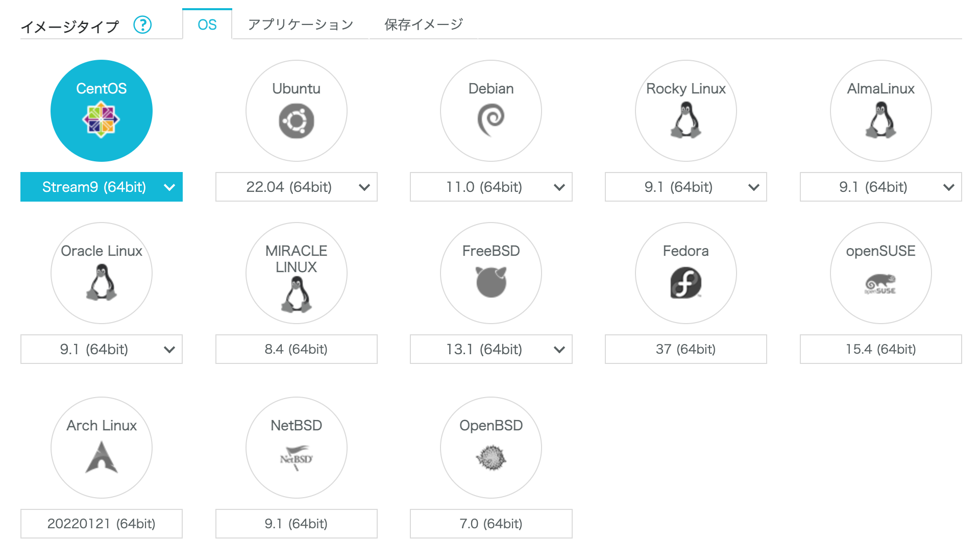Click the openSUSE 15.4 (64bit) version button
Image resolution: width=980 pixels, height=539 pixels.
click(x=880, y=349)
